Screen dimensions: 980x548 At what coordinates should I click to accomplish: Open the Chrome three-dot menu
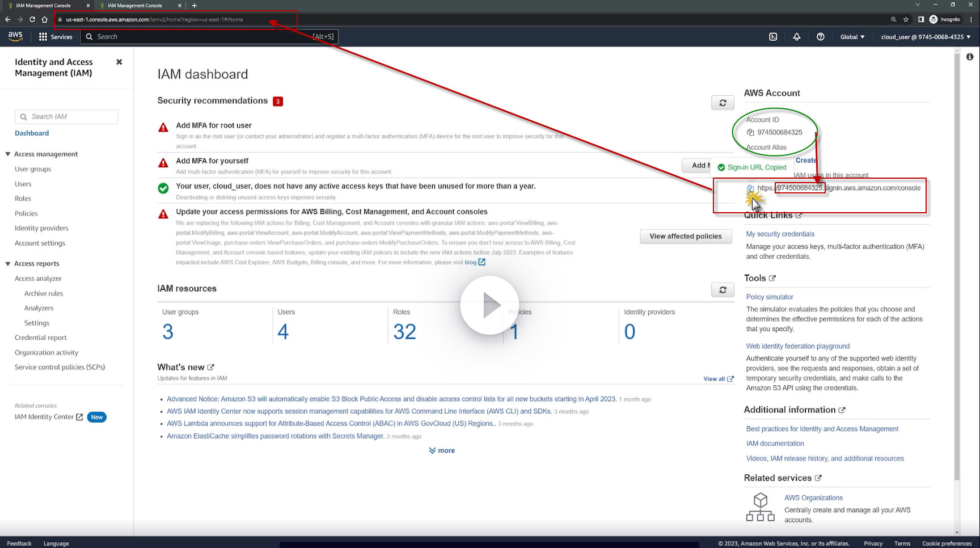tap(971, 19)
